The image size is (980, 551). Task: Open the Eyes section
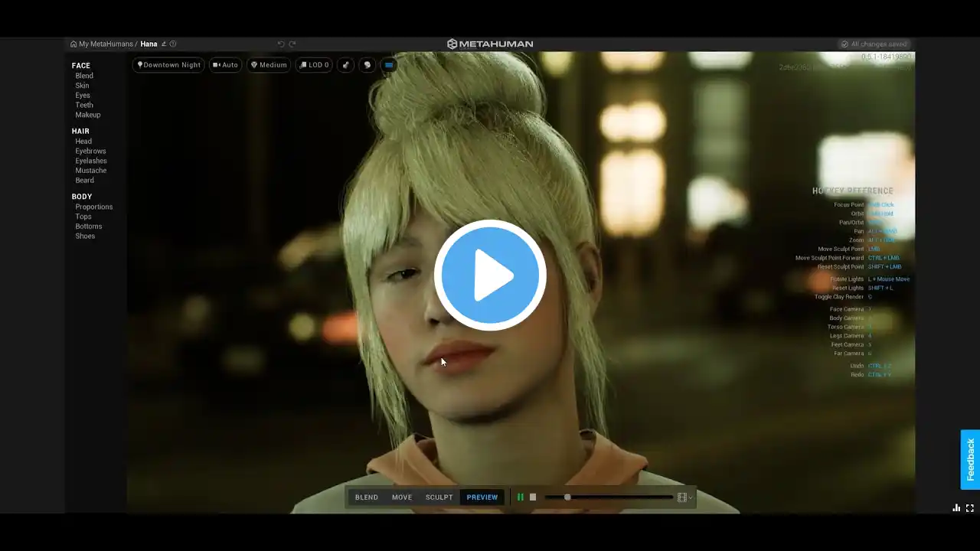pyautogui.click(x=83, y=96)
